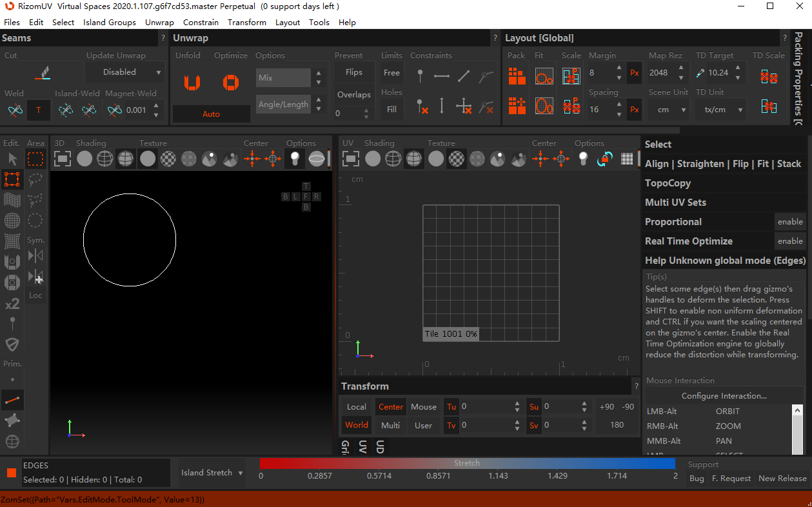Click the frame view icon in 3D toolbar
Screen dimensions: 812x507
[x=62, y=158]
